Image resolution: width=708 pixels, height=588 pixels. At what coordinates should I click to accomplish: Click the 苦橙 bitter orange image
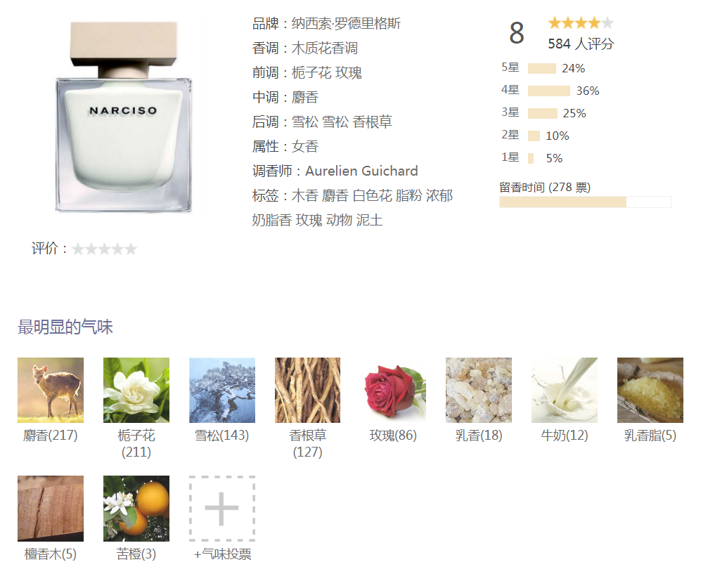coord(136,508)
